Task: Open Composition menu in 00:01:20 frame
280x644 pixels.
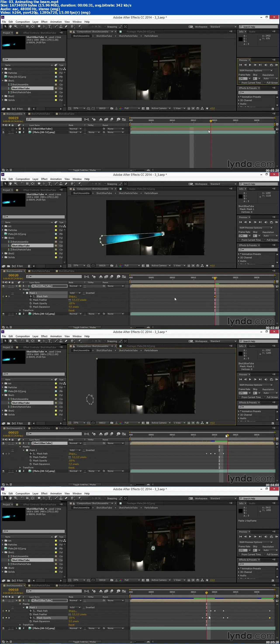Action: [22, 22]
